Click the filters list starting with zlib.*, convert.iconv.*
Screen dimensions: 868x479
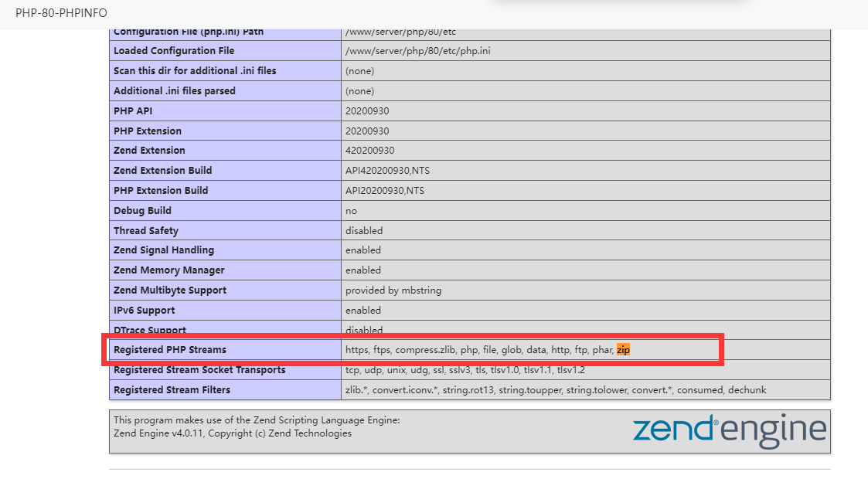point(556,390)
